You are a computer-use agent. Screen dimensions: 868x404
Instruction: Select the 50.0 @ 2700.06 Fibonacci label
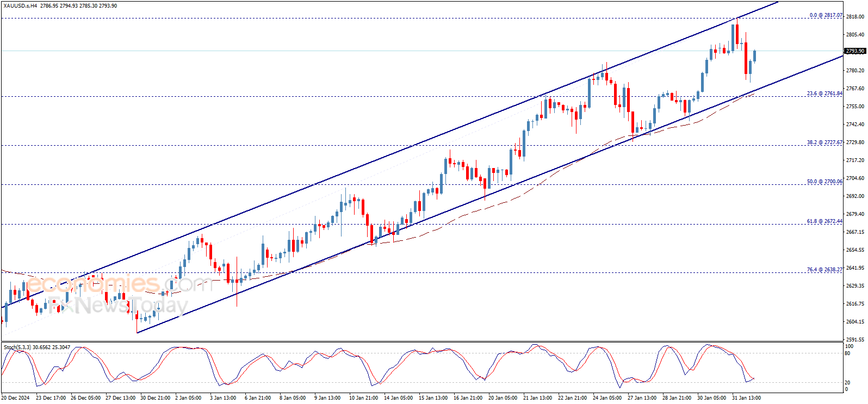(824, 182)
